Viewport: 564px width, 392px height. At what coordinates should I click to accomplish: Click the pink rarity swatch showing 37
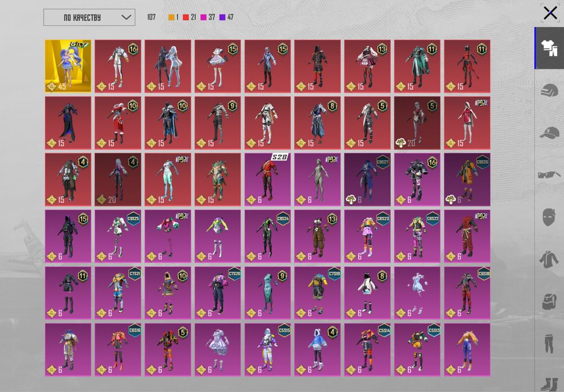[203, 17]
